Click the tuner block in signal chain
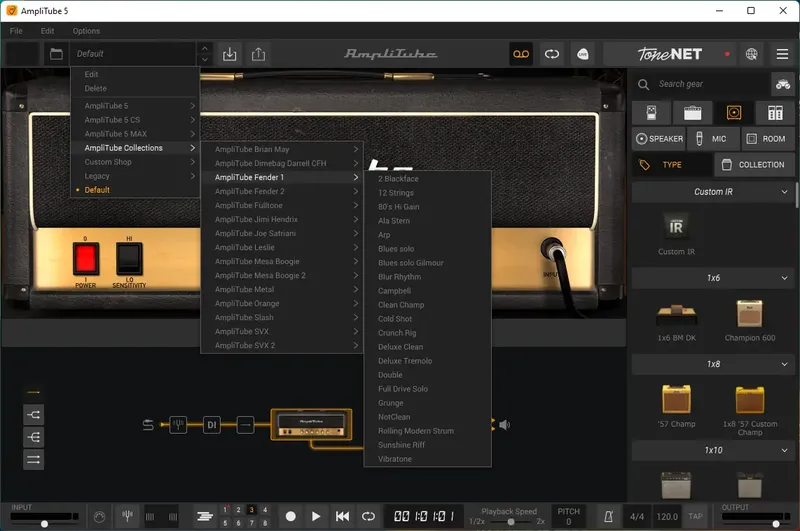Image resolution: width=800 pixels, height=531 pixels. [x=178, y=424]
